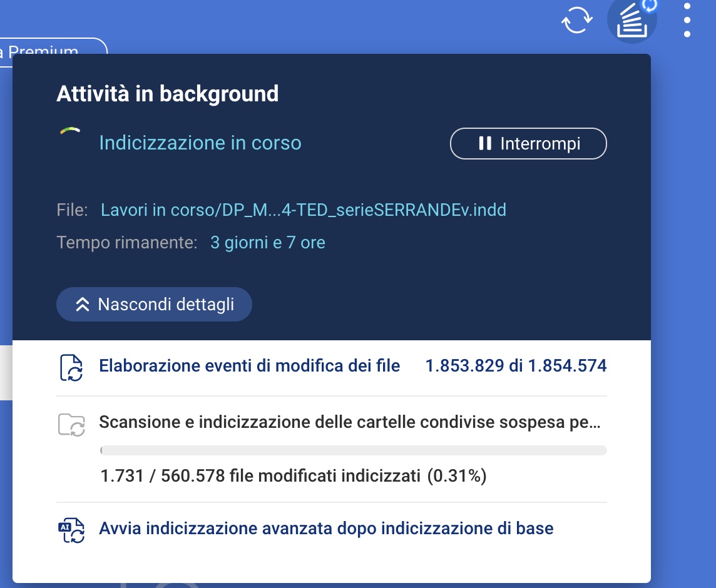Open the three-dot more options menu

(x=687, y=21)
